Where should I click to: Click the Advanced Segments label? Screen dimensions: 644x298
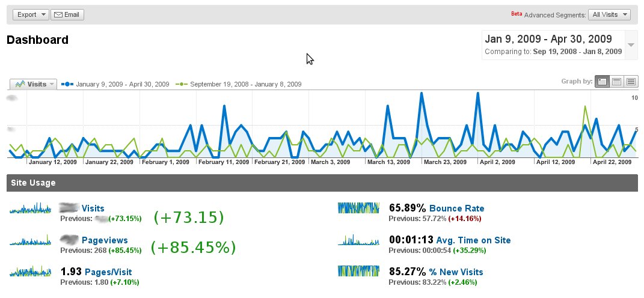(555, 15)
